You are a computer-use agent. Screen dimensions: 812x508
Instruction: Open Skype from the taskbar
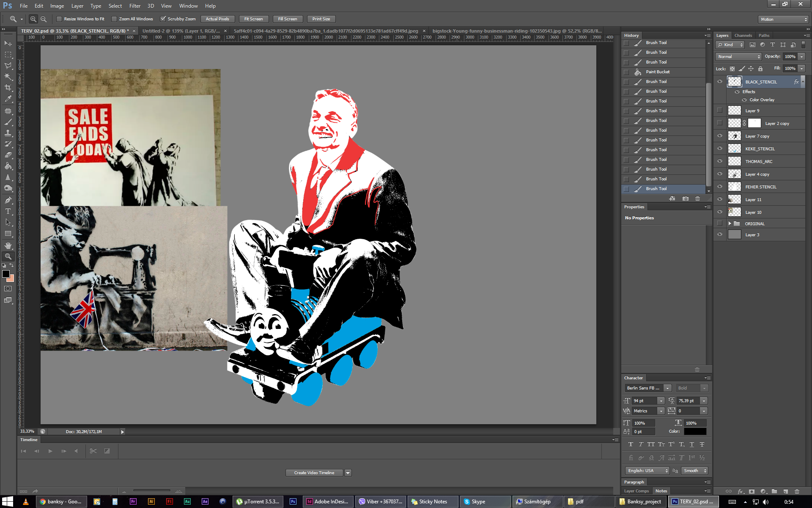click(x=485, y=502)
